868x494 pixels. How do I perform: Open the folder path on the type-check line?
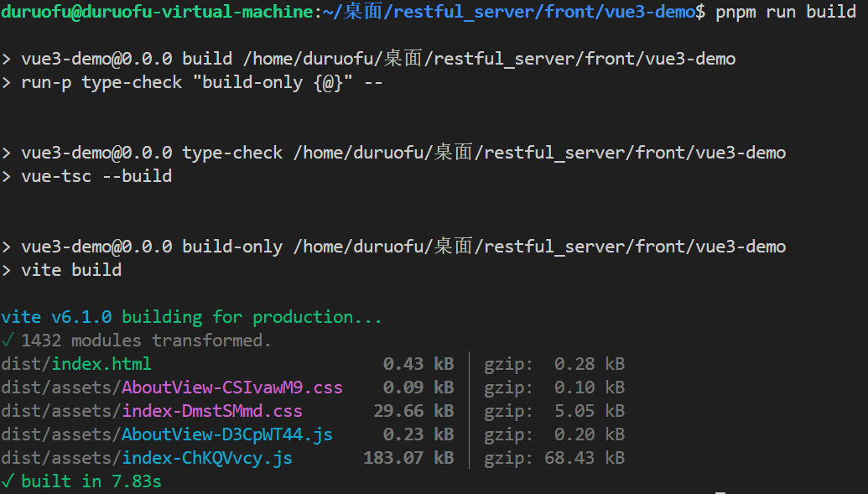tap(539, 153)
